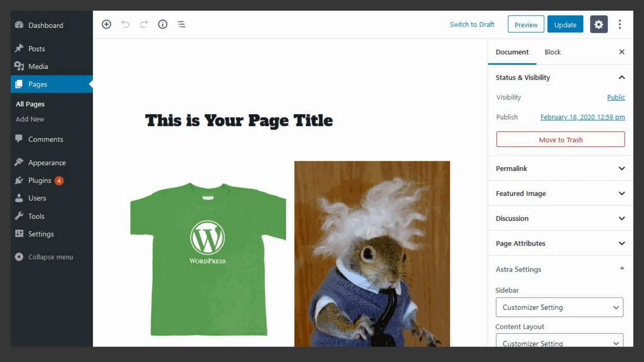The height and width of the screenshot is (362, 644).
Task: Open the Add New pages submenu item
Action: coord(30,119)
